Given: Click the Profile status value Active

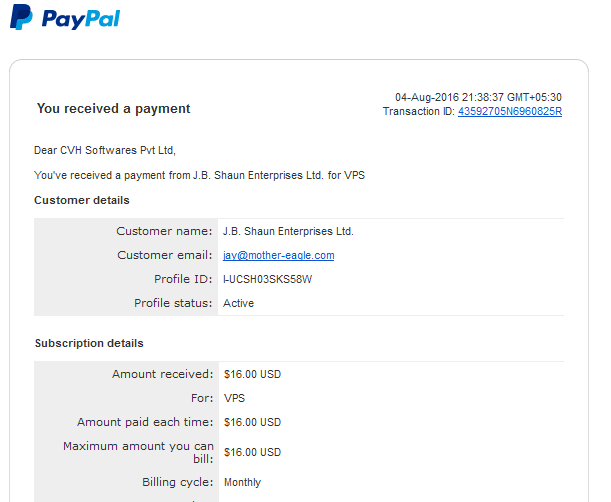Looking at the screenshot, I should tap(238, 303).
